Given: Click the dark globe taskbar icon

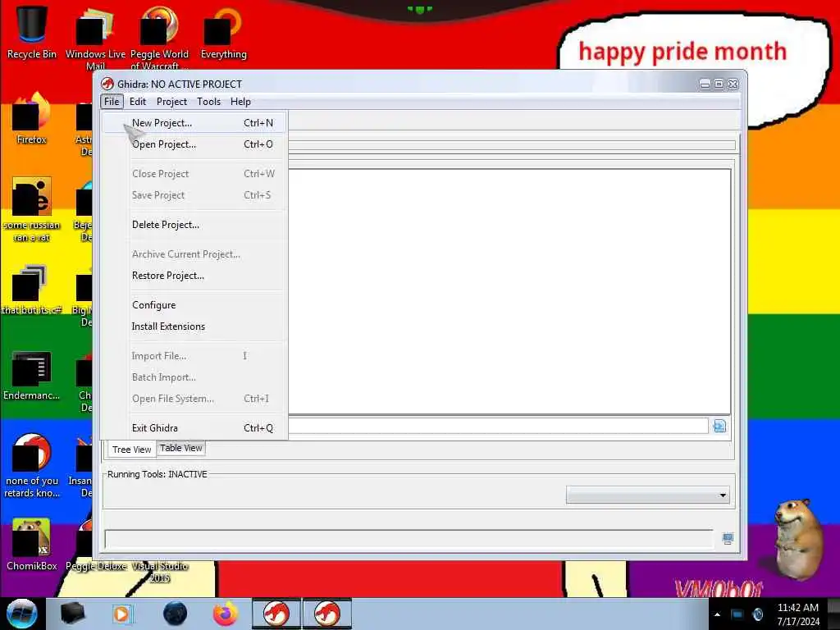Looking at the screenshot, I should (175, 614).
